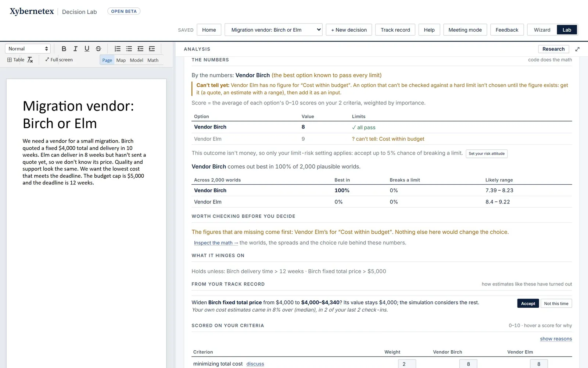Decrease the paragraph indent
Image resolution: width=588 pixels, height=368 pixels.
140,49
